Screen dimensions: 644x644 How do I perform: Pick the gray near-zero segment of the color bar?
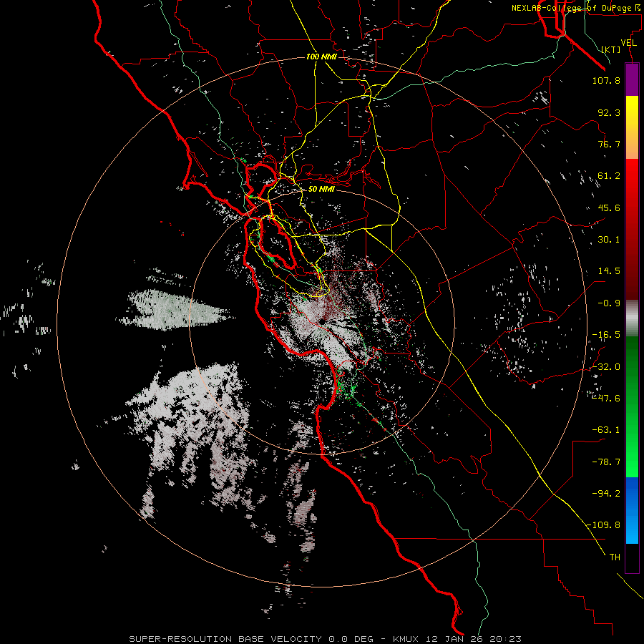point(632,317)
